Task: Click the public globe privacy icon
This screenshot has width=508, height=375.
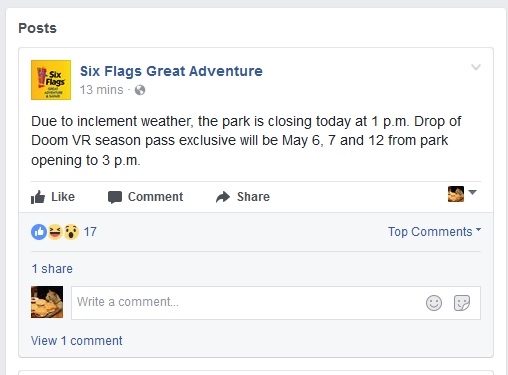Action: pyautogui.click(x=140, y=90)
